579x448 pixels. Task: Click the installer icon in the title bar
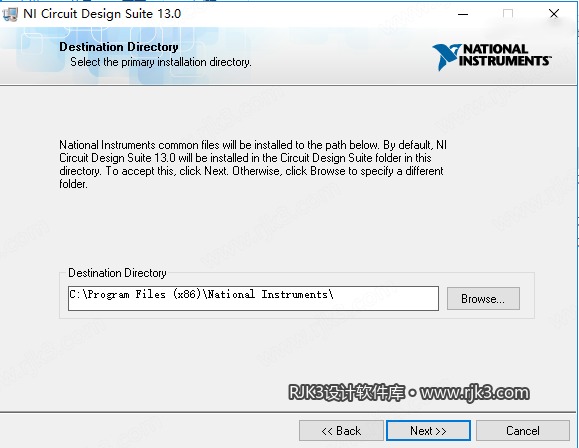pyautogui.click(x=10, y=14)
